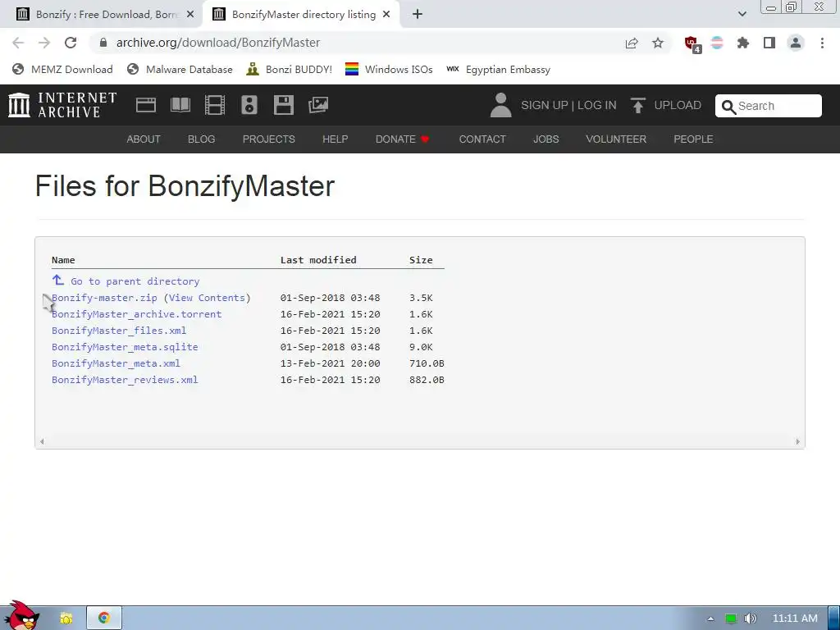Open the Angry Birds Start button
This screenshot has width=840, height=630.
click(x=22, y=616)
